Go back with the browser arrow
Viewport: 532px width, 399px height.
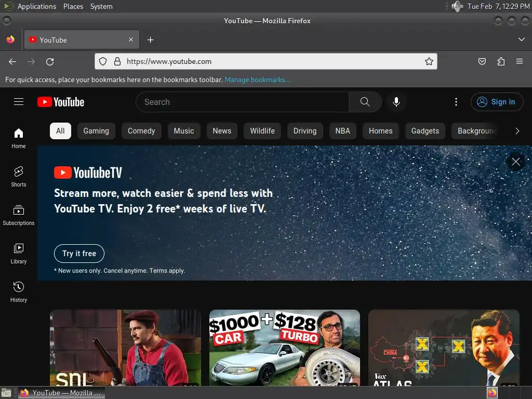12,61
